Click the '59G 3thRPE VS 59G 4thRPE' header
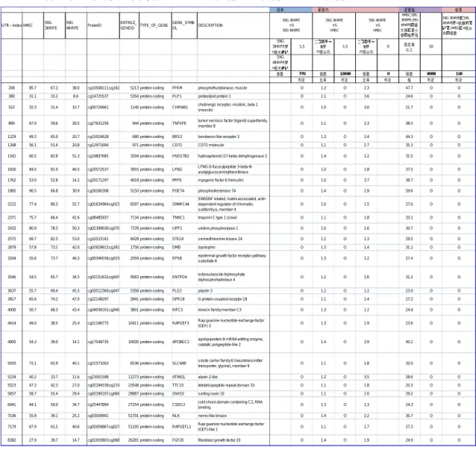Viewport: 476px width, 450px height. click(291, 25)
